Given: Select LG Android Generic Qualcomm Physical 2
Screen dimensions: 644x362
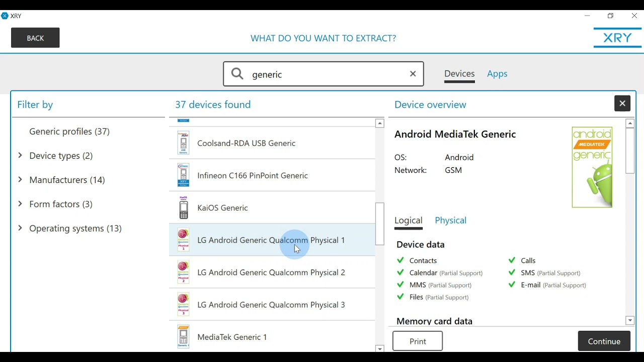Looking at the screenshot, I should click(x=272, y=272).
